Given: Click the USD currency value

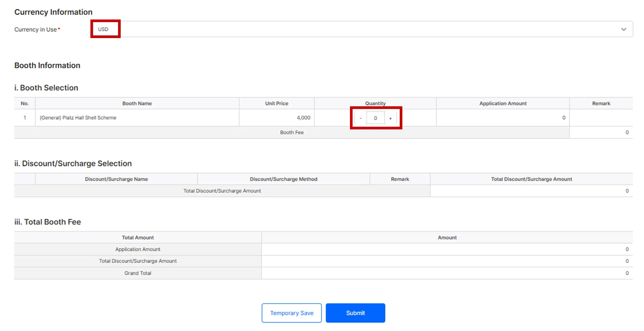Looking at the screenshot, I should tap(103, 29).
